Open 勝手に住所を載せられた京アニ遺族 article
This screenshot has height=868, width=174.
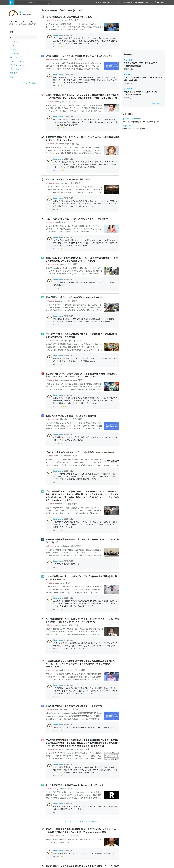(x=81, y=335)
